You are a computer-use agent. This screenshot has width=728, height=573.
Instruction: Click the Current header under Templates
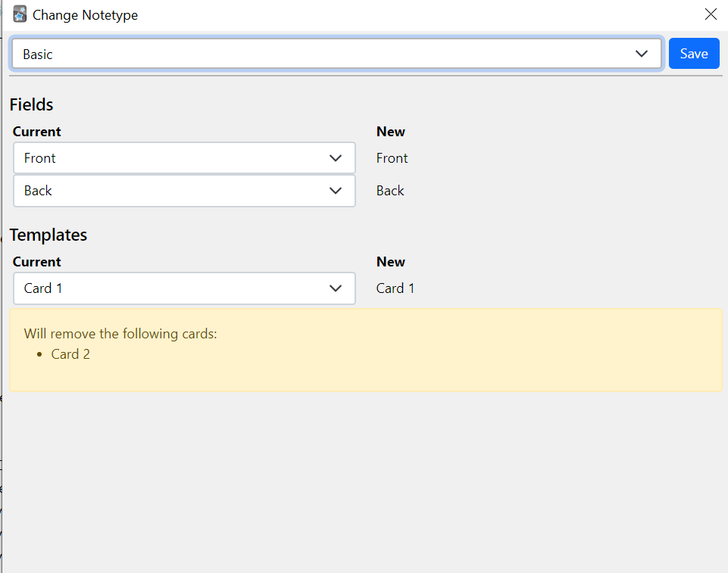tap(36, 262)
